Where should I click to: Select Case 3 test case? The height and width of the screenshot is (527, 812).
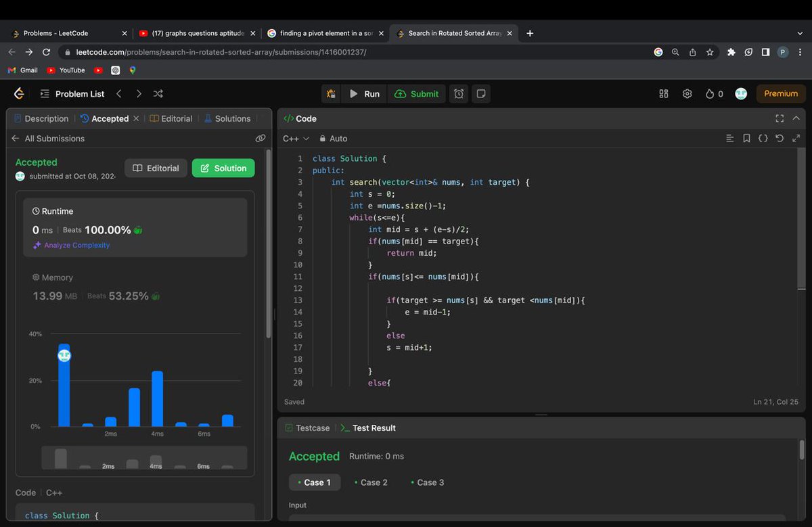point(427,482)
